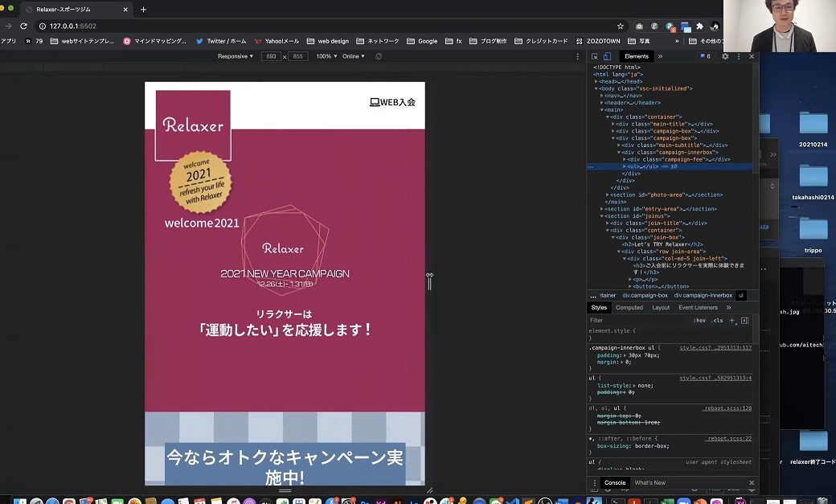Select the What's New drawer tab
This screenshot has width=836, height=504.
point(650,482)
